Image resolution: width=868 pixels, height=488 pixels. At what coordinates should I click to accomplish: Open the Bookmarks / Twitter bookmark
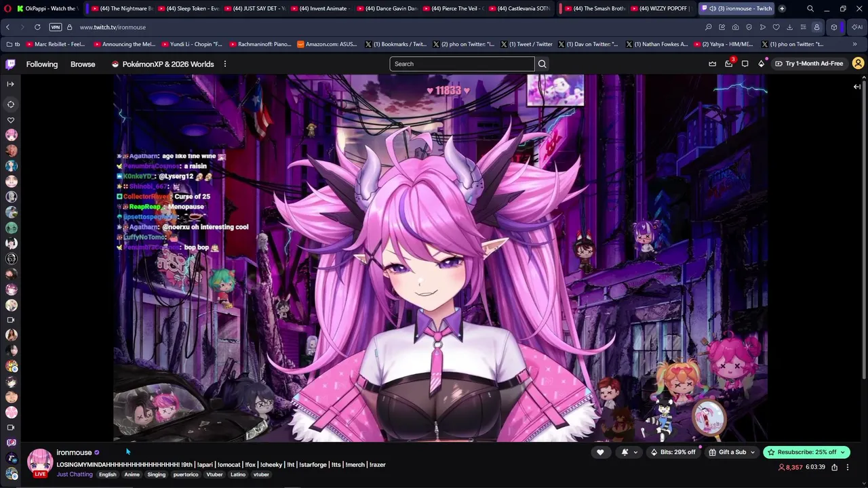(x=396, y=44)
